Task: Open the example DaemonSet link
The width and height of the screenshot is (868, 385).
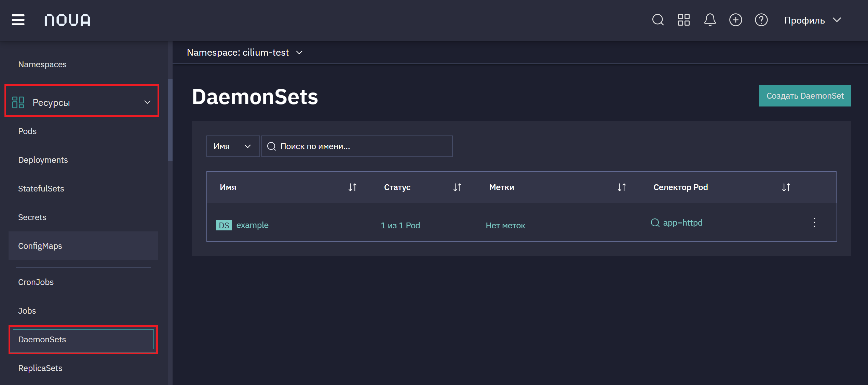Action: (252, 225)
